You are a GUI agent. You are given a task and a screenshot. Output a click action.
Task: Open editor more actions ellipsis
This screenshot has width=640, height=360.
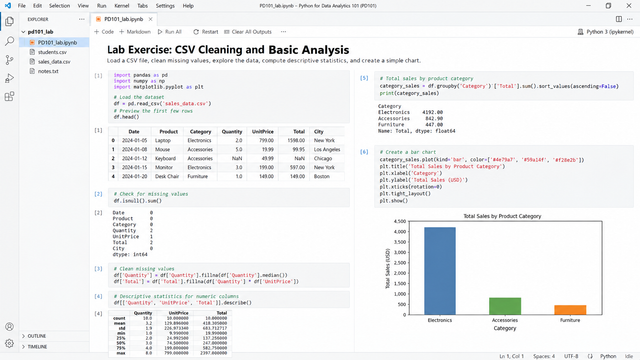630,19
